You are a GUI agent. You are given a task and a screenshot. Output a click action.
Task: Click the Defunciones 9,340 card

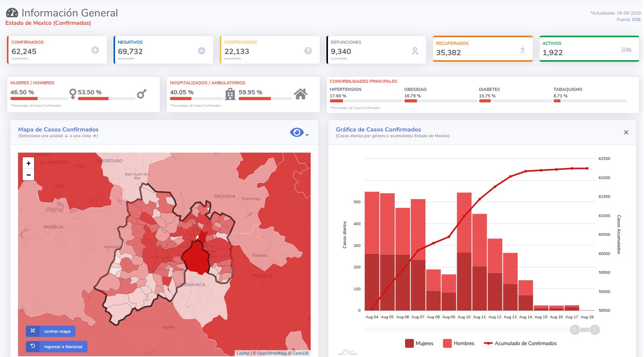click(x=376, y=50)
